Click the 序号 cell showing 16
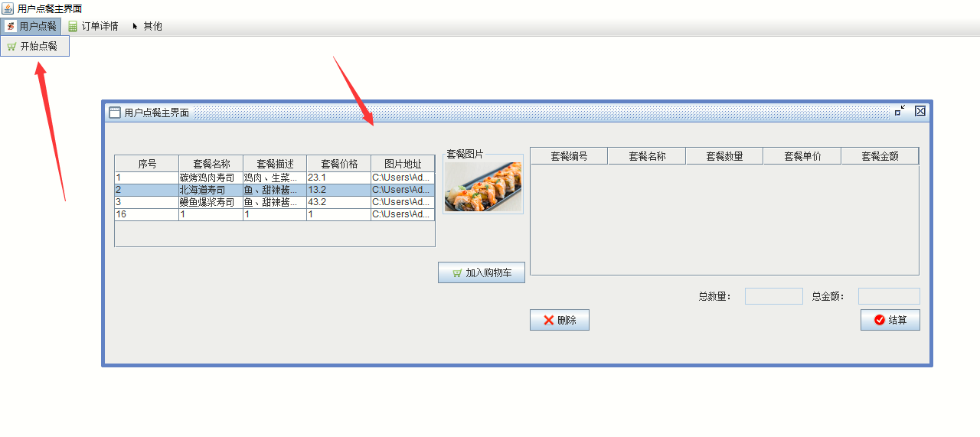980x437 pixels. [x=146, y=214]
